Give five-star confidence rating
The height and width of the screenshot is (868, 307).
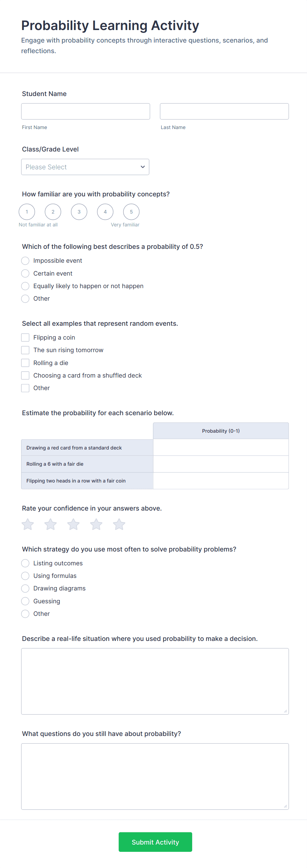tap(119, 524)
